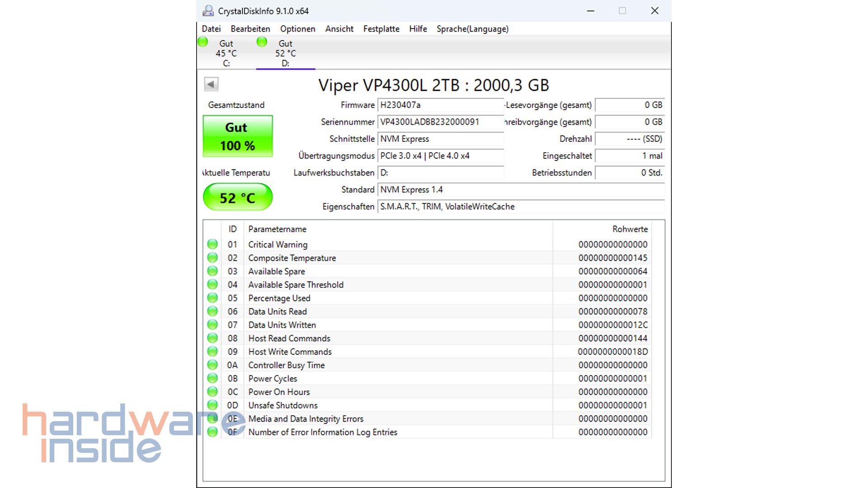Click the green health status dot above drive C:
868x488 pixels.
tap(203, 42)
